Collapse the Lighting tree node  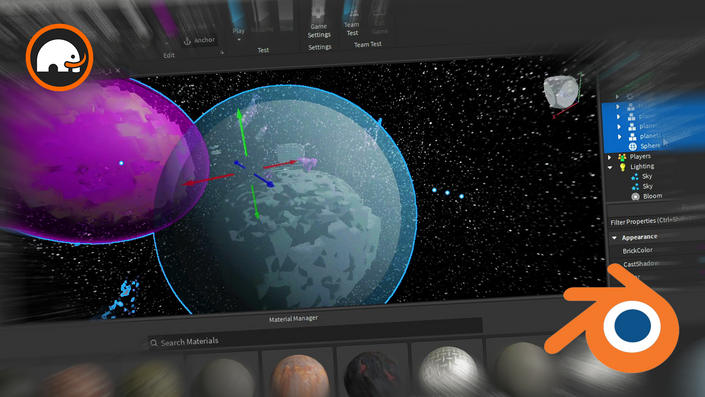click(610, 167)
